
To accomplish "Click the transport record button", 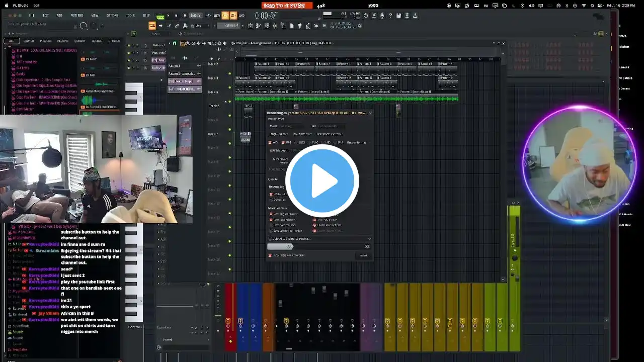I will tap(185, 16).
